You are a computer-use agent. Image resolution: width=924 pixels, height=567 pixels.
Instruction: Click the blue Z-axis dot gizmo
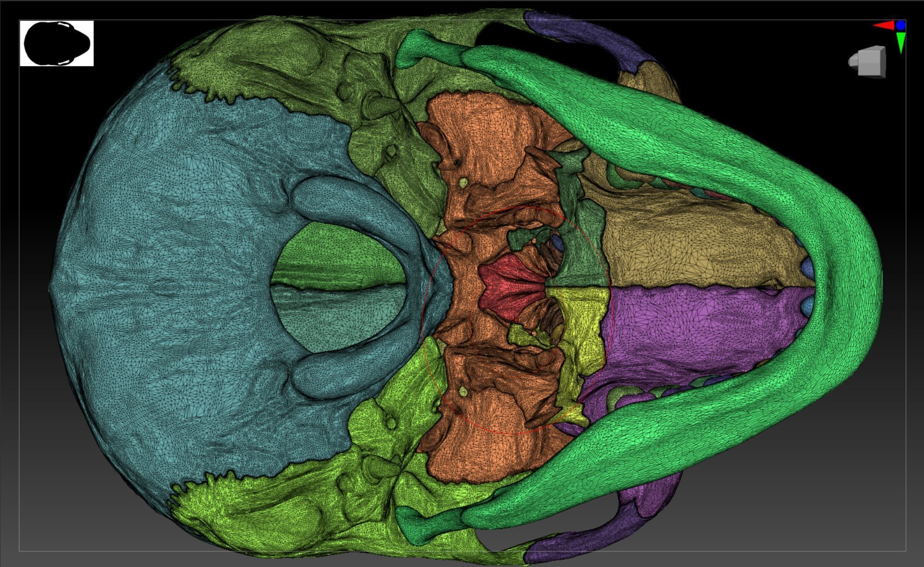click(901, 25)
